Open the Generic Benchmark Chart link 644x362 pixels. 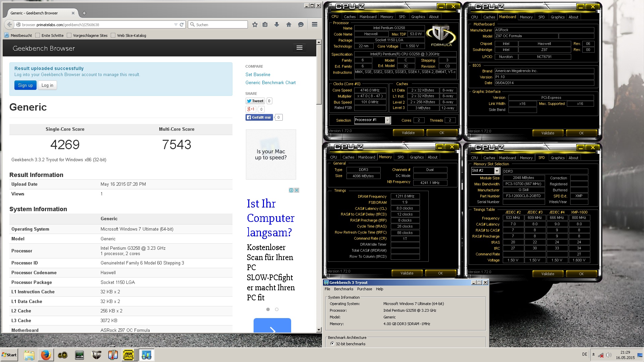click(270, 82)
